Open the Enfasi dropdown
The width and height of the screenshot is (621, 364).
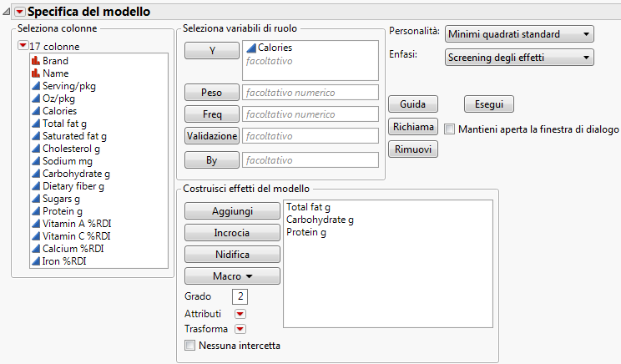[519, 58]
